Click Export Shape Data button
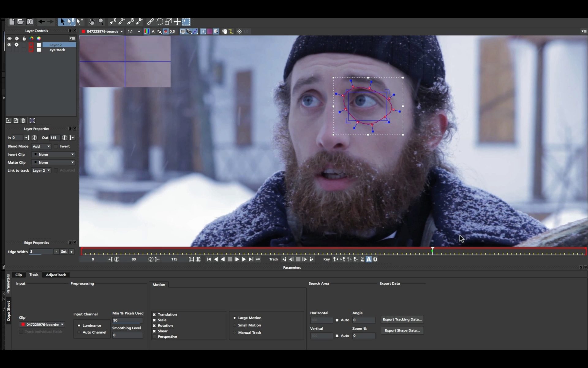Viewport: 588px width, 368px height. [402, 330]
